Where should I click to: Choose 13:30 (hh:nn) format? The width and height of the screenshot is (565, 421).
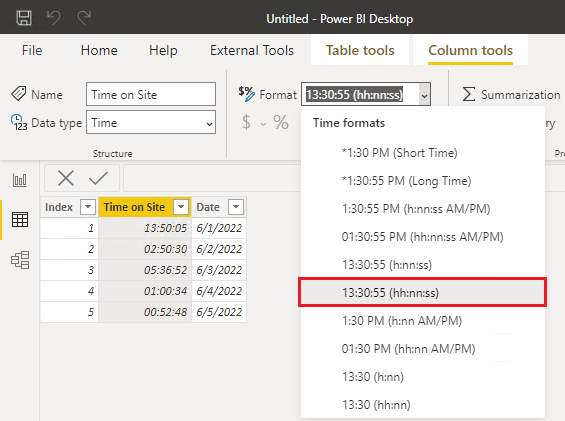point(423,405)
